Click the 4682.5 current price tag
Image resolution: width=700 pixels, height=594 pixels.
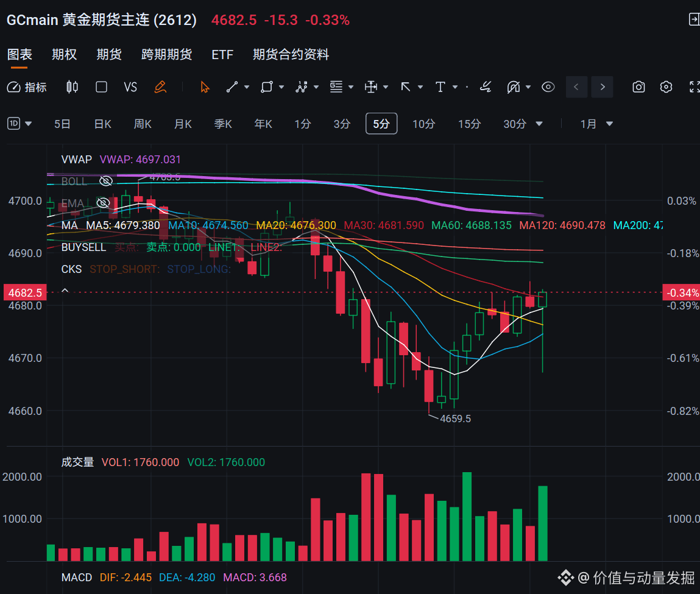click(x=25, y=293)
